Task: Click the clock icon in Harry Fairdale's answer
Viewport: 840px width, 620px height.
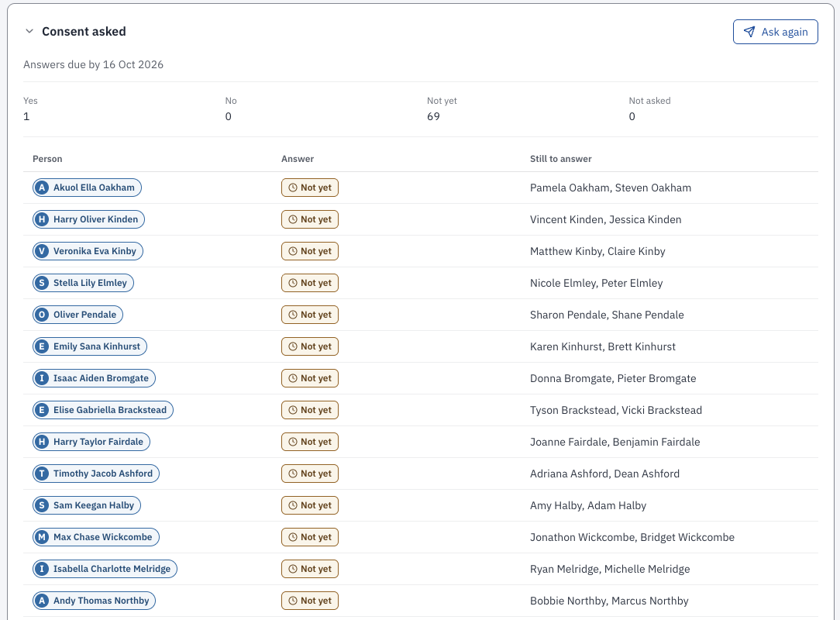Action: click(293, 442)
